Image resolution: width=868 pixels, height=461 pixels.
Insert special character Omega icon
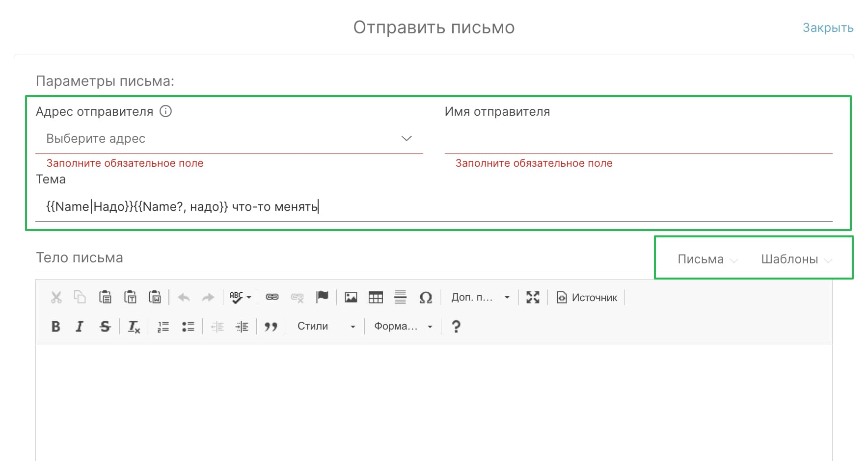pos(426,297)
